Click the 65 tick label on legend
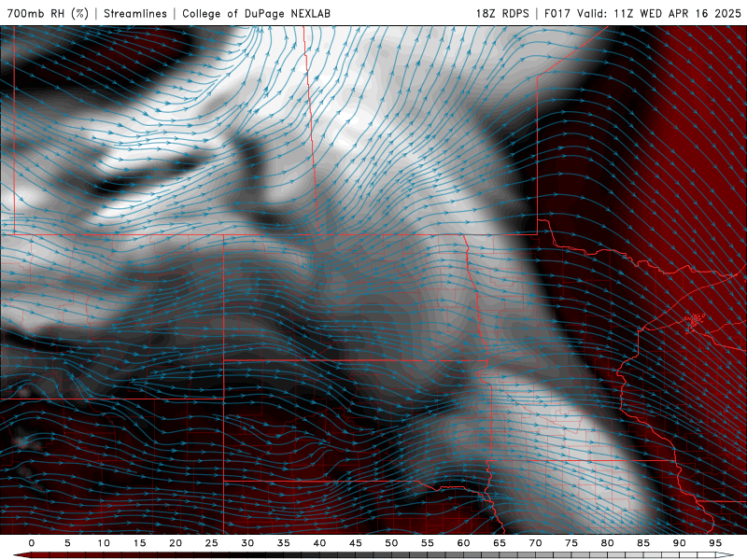 pyautogui.click(x=500, y=543)
